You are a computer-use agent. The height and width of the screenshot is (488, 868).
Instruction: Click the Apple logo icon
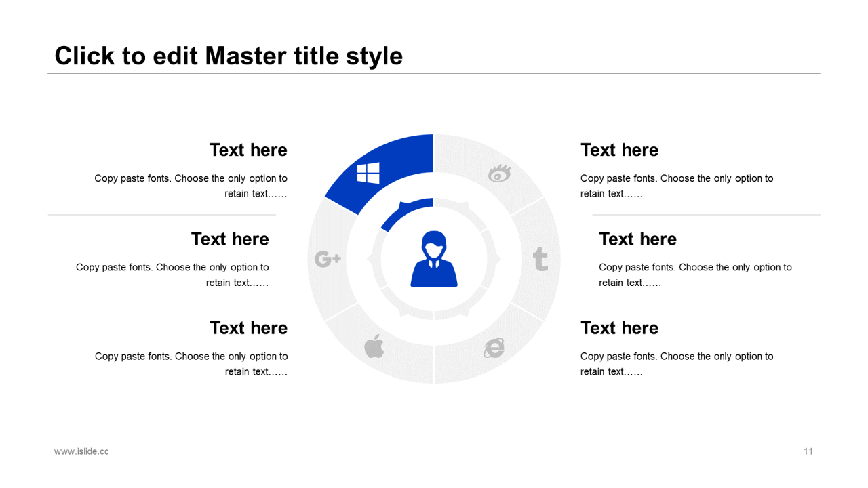[x=374, y=346]
